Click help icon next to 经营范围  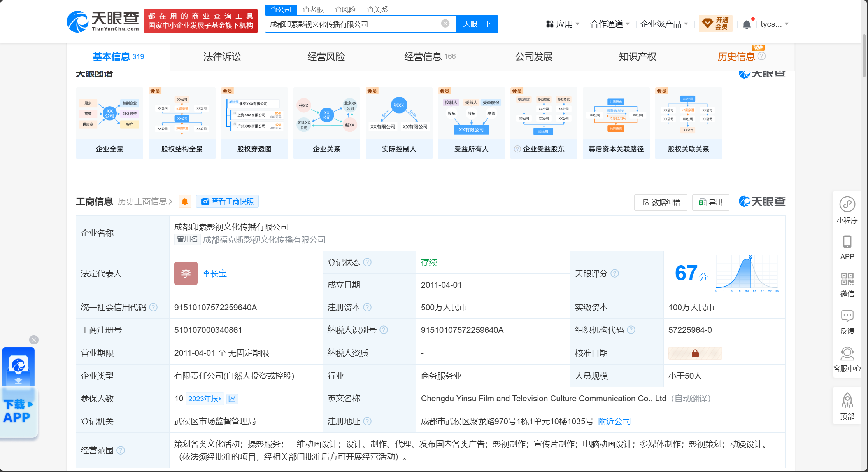tap(121, 450)
